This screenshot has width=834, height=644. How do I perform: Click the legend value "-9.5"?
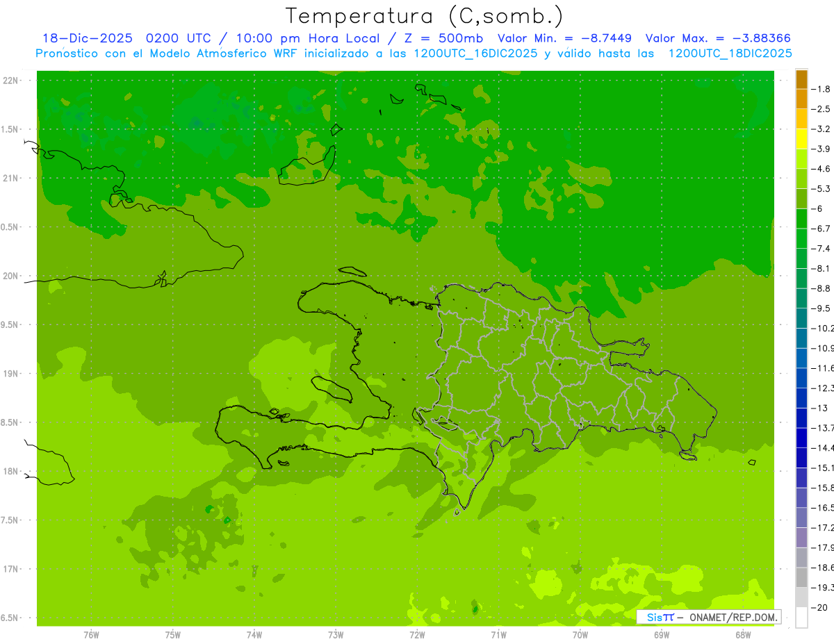pyautogui.click(x=821, y=308)
